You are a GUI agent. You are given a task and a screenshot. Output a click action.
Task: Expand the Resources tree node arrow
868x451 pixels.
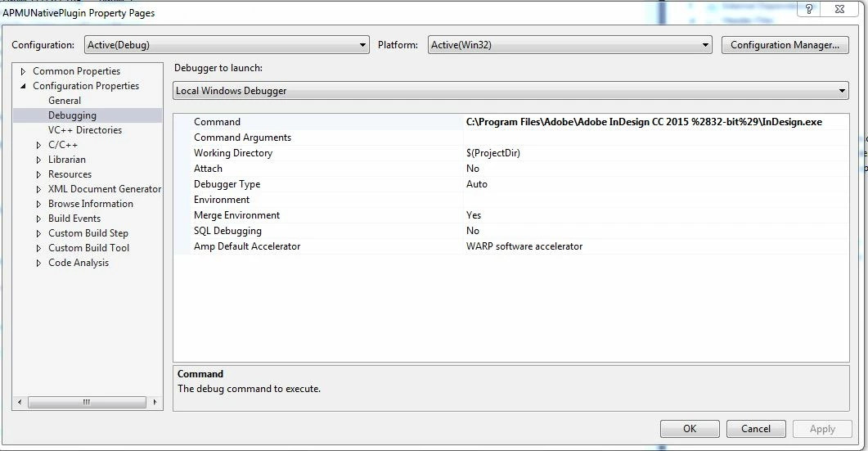click(38, 174)
